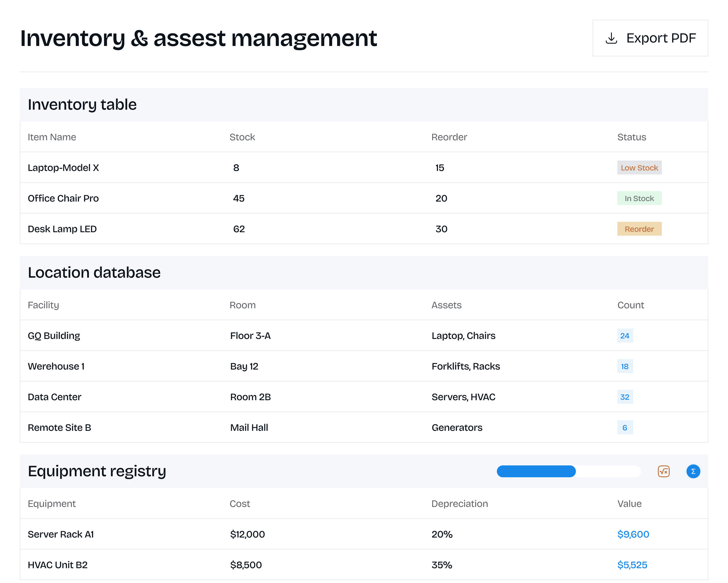728x583 pixels.
Task: Click the In Stock status badge
Action: click(639, 198)
